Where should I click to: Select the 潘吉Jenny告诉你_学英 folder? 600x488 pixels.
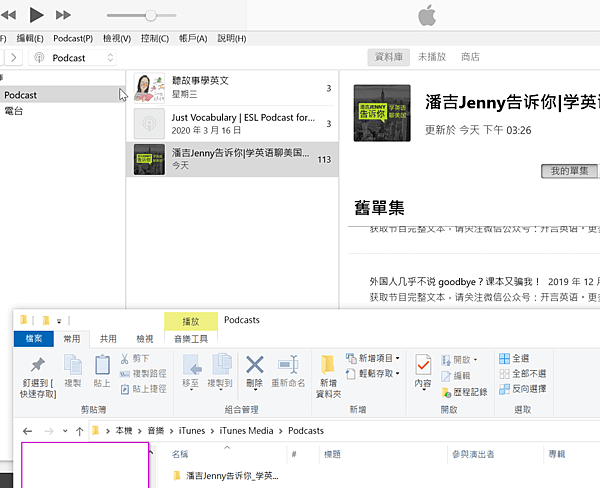click(226, 476)
